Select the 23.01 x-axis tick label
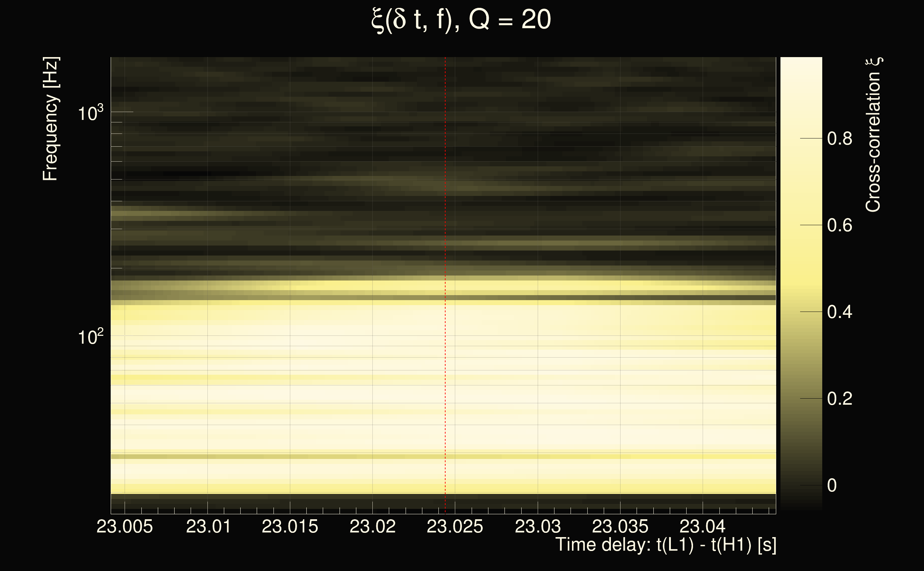The image size is (924, 571). click(208, 526)
